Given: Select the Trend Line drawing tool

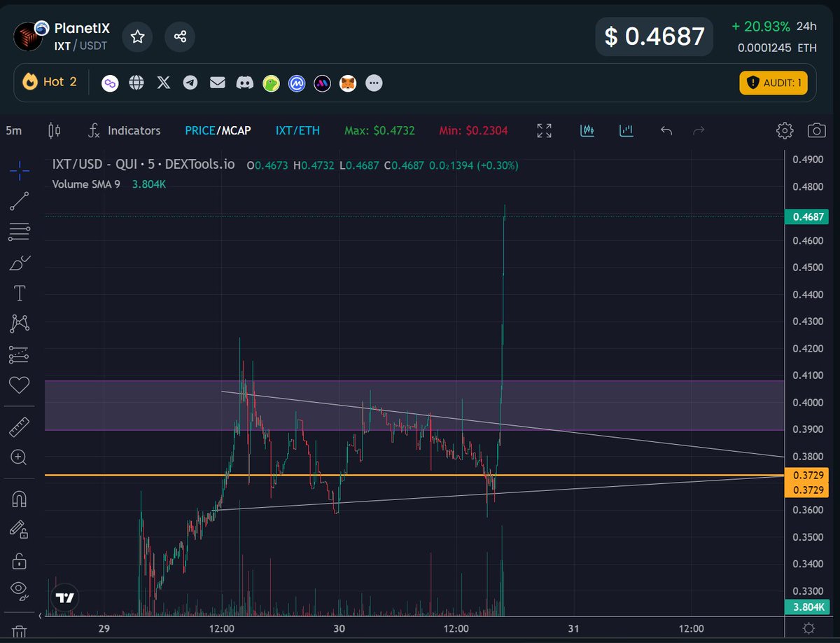Looking at the screenshot, I should (19, 200).
